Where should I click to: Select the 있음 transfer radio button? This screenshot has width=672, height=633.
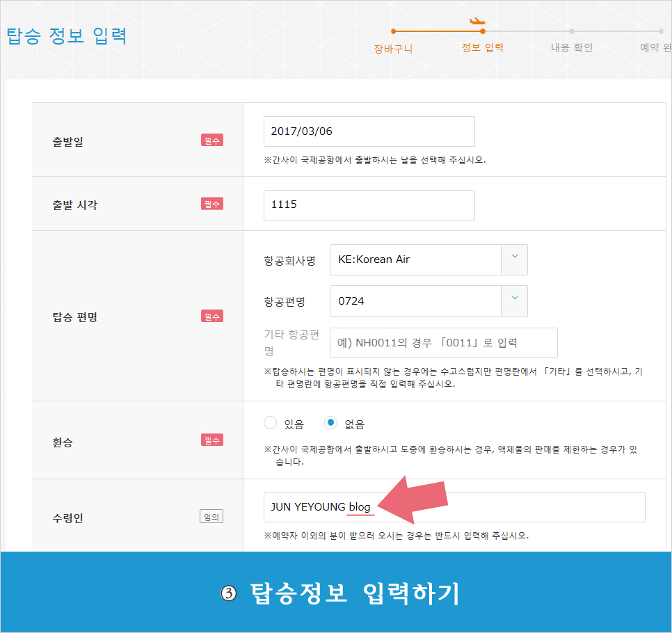click(271, 423)
